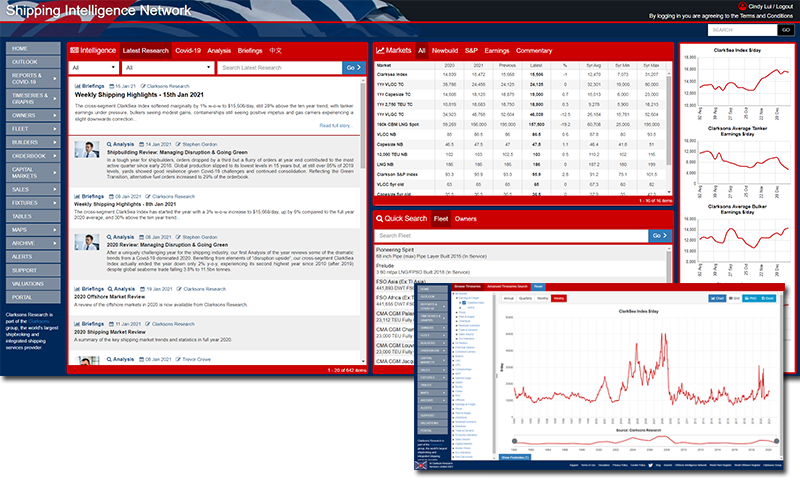The width and height of the screenshot is (800, 480).
Task: Select the Weekly frequency button in inset chart
Action: (559, 298)
